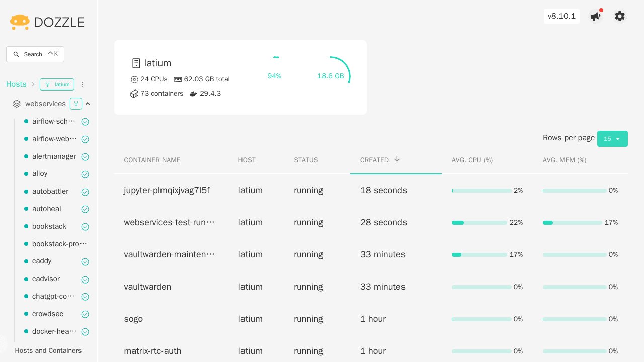Open the Search box
The height and width of the screenshot is (362, 644).
point(35,54)
